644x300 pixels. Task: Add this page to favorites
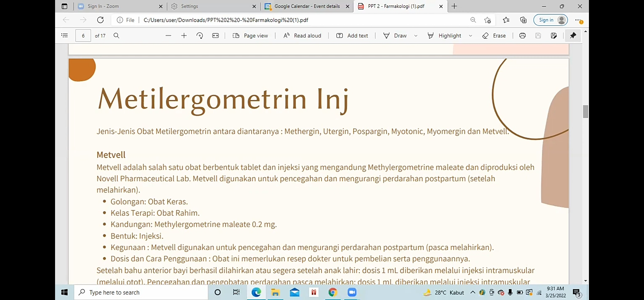point(488,20)
